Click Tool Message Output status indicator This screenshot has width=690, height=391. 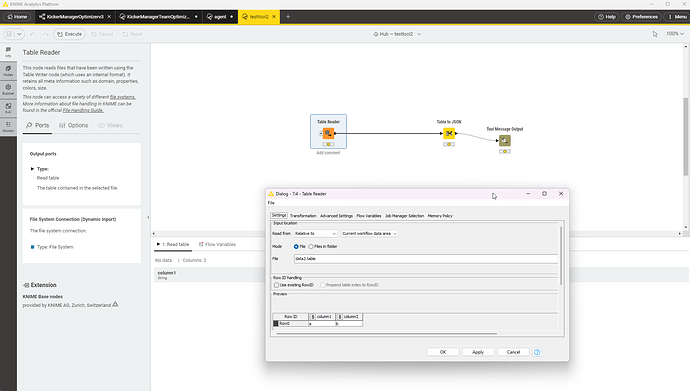(505, 151)
